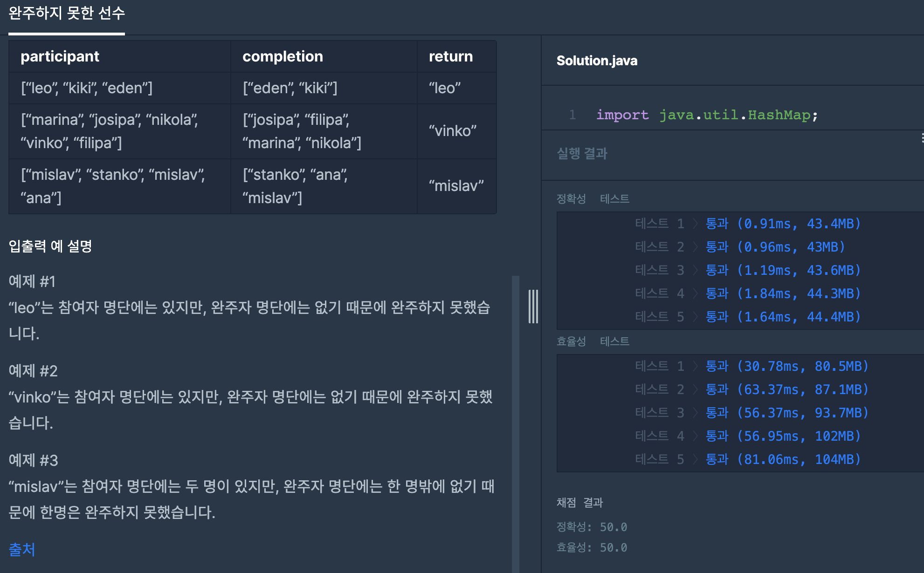
Task: Click line number 1 in editor gutter
Action: point(572,115)
